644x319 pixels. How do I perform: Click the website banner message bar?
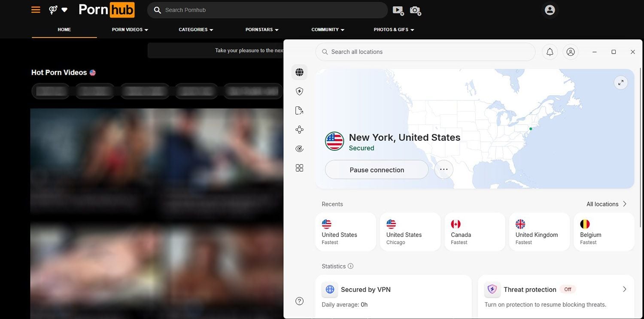click(x=216, y=50)
